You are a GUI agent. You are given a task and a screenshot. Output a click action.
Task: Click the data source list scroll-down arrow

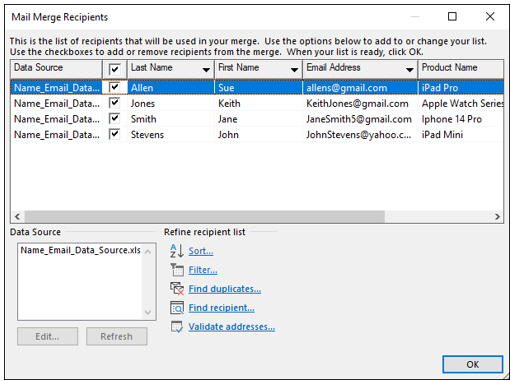tap(148, 312)
